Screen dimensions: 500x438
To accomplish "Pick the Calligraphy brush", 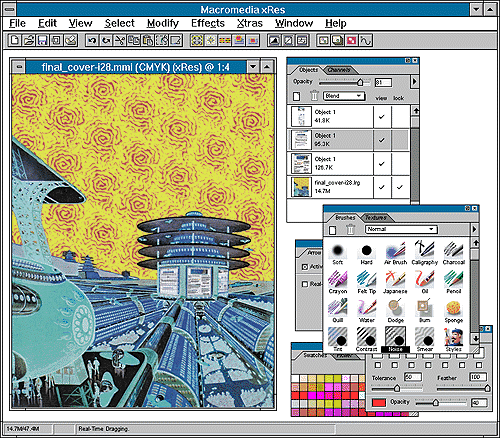I will [x=424, y=253].
